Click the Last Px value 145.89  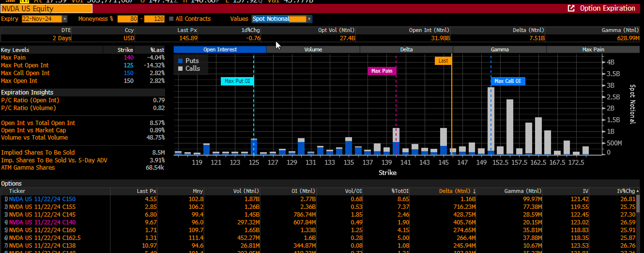pos(188,38)
